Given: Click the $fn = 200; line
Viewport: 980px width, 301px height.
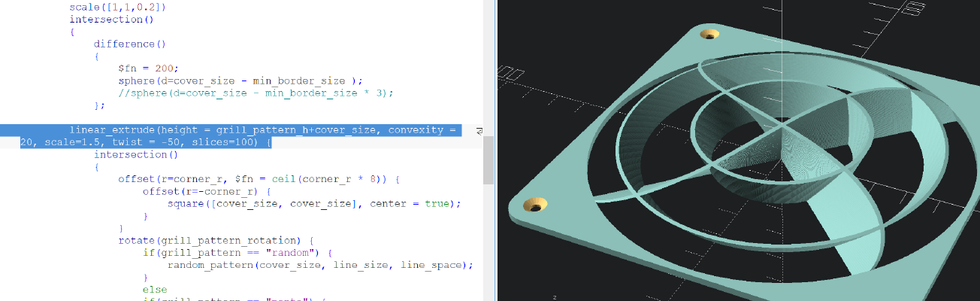Looking at the screenshot, I should 147,68.
